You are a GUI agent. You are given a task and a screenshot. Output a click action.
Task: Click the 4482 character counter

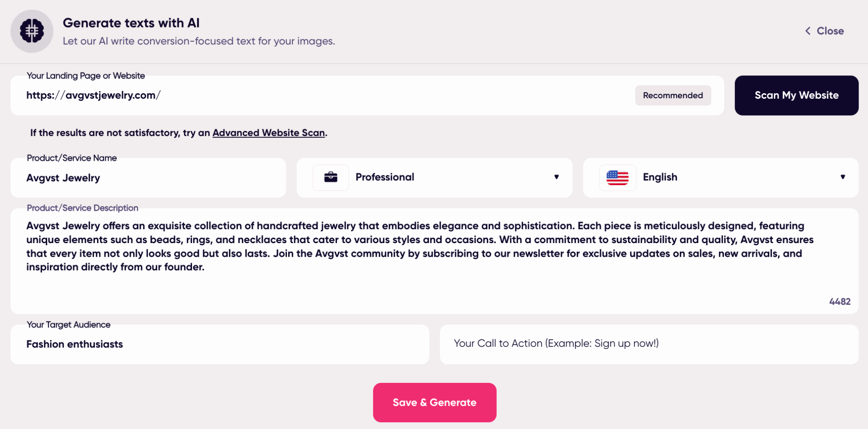click(840, 302)
